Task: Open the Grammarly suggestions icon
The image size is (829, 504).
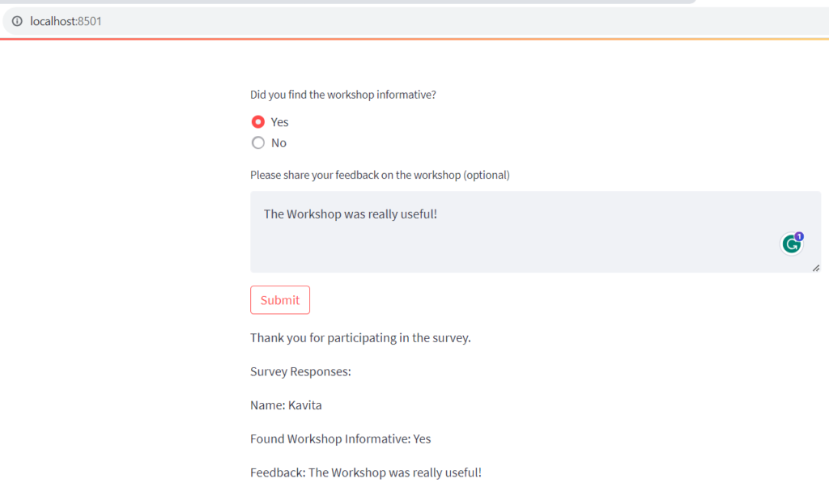Action: point(791,243)
